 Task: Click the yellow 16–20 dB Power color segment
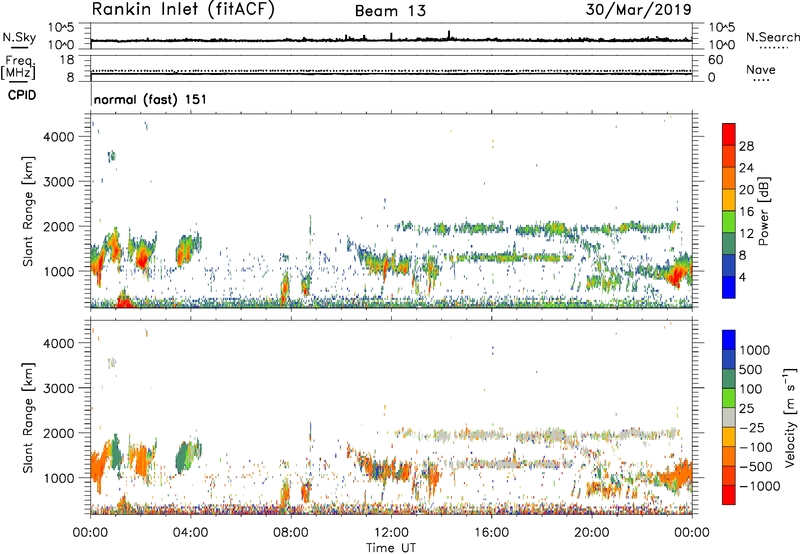click(x=729, y=199)
